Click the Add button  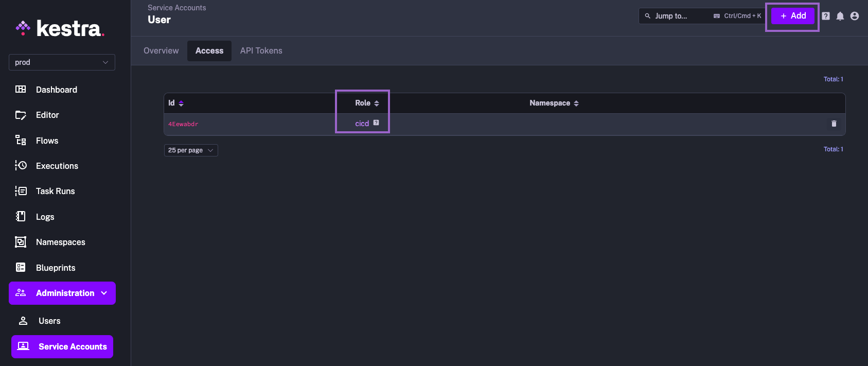click(x=792, y=16)
